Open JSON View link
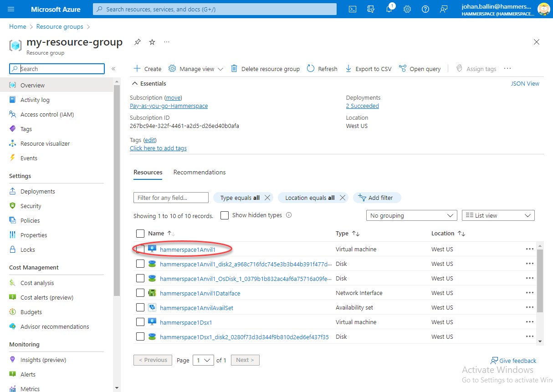 pos(525,83)
